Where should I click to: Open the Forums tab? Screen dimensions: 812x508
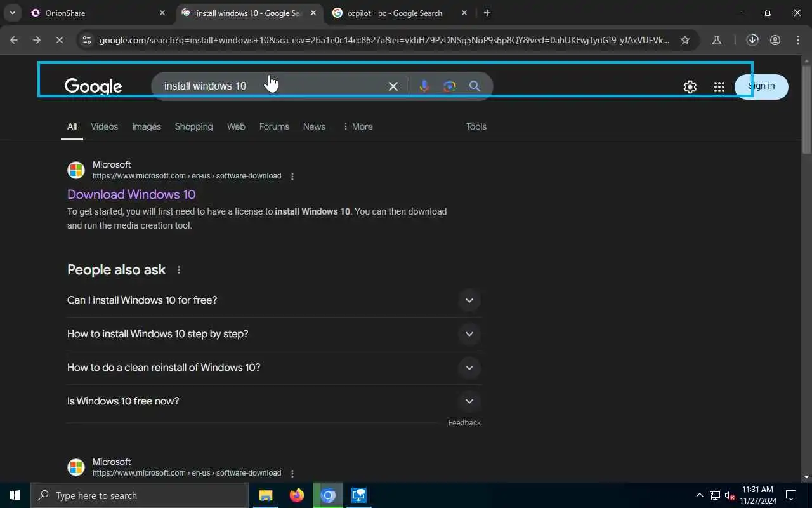coord(274,126)
